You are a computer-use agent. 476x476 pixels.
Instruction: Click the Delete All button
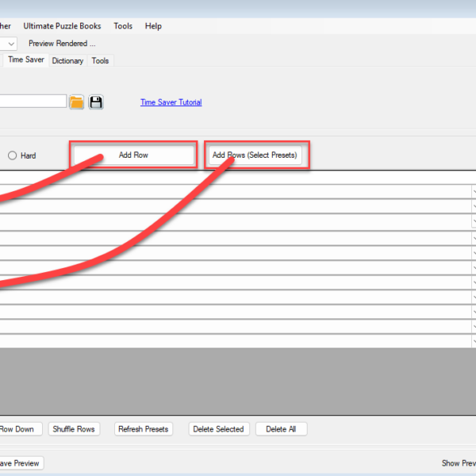(281, 429)
